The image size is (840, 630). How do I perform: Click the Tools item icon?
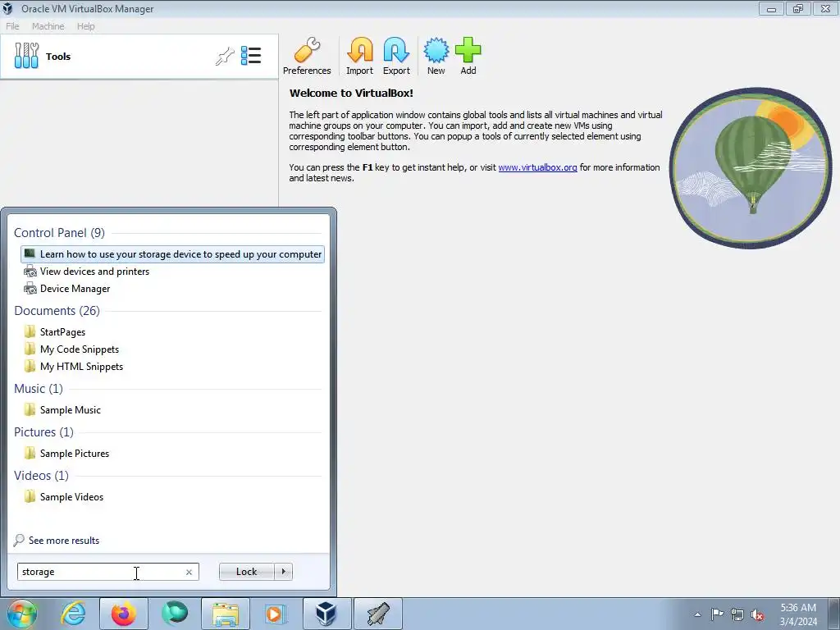pos(26,56)
